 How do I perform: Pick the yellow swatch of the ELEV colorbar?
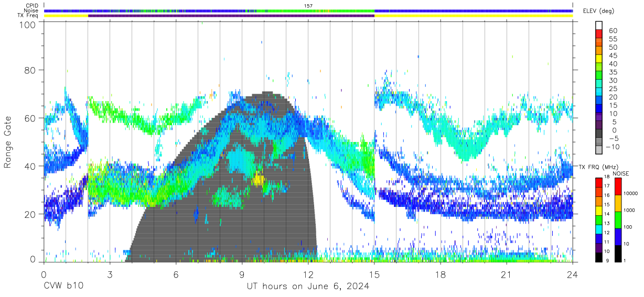599,59
